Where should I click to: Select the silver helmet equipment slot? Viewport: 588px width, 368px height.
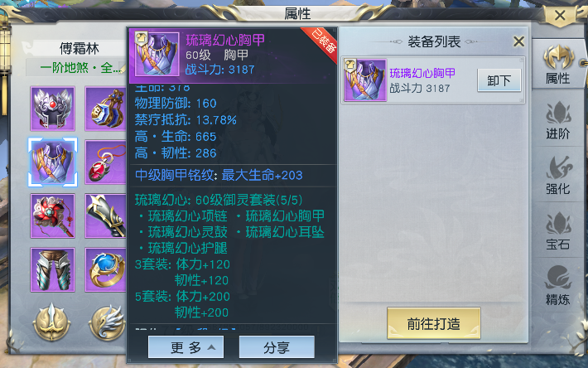(x=52, y=109)
